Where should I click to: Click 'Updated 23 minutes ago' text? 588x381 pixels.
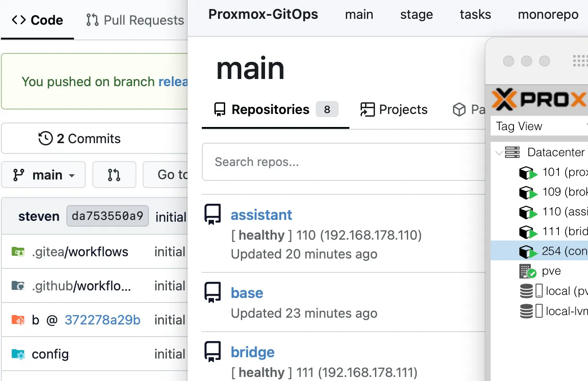[304, 313]
